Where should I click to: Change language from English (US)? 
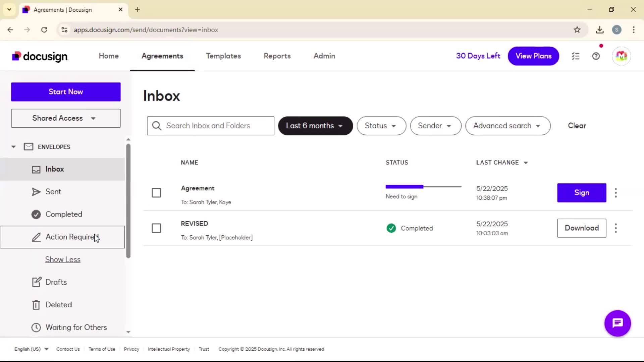pyautogui.click(x=31, y=349)
